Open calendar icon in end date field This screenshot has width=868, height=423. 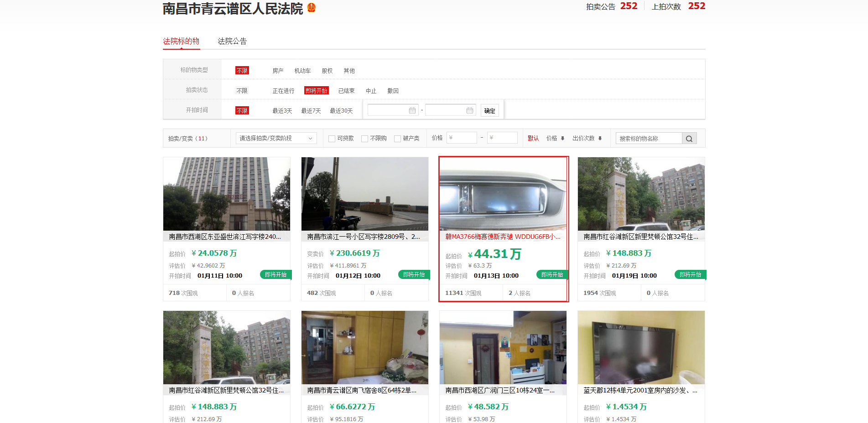tap(470, 110)
